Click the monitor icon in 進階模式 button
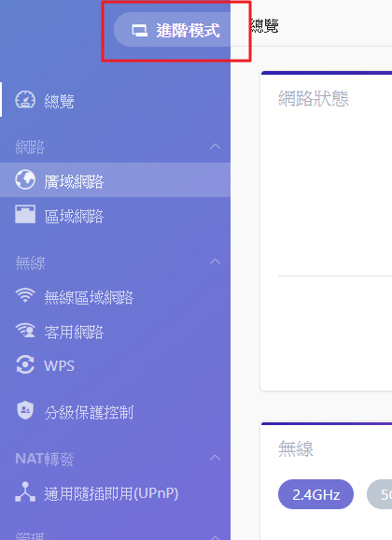This screenshot has width=392, height=540. click(140, 30)
